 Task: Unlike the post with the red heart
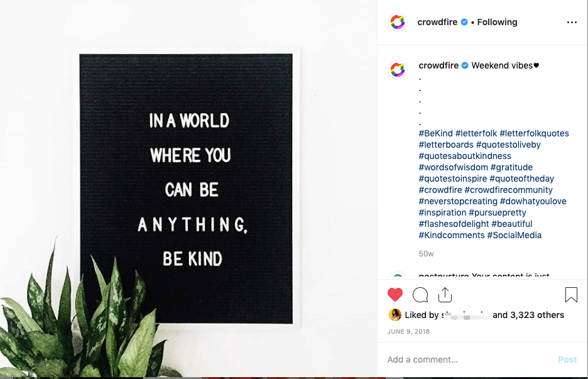(x=395, y=295)
